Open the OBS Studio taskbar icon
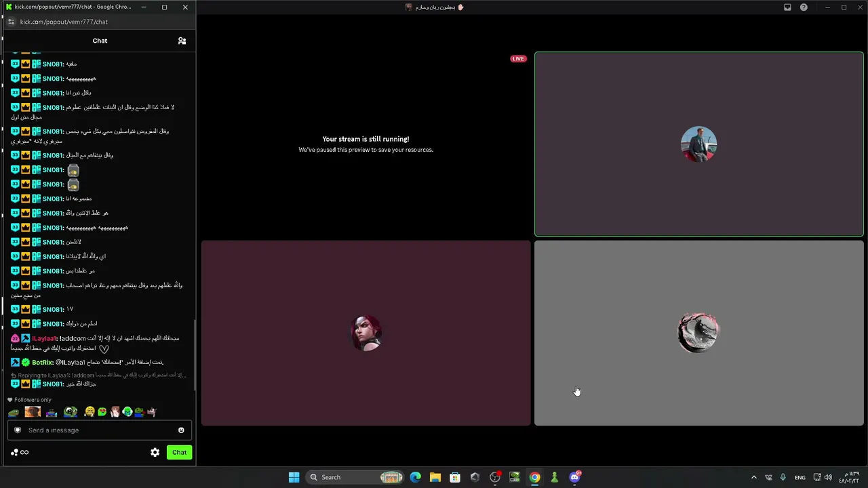This screenshot has height=488, width=868. [x=495, y=477]
